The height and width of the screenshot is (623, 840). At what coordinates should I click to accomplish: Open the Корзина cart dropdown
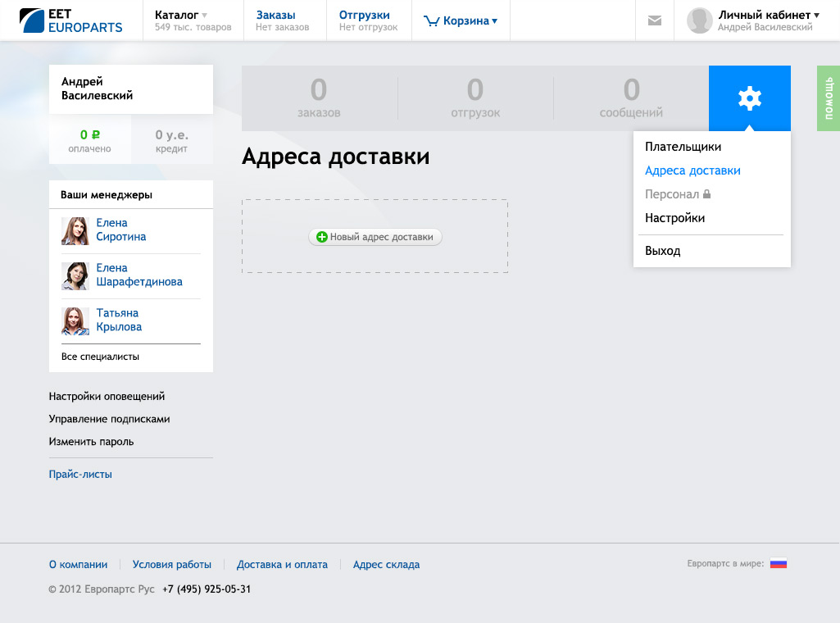(461, 21)
